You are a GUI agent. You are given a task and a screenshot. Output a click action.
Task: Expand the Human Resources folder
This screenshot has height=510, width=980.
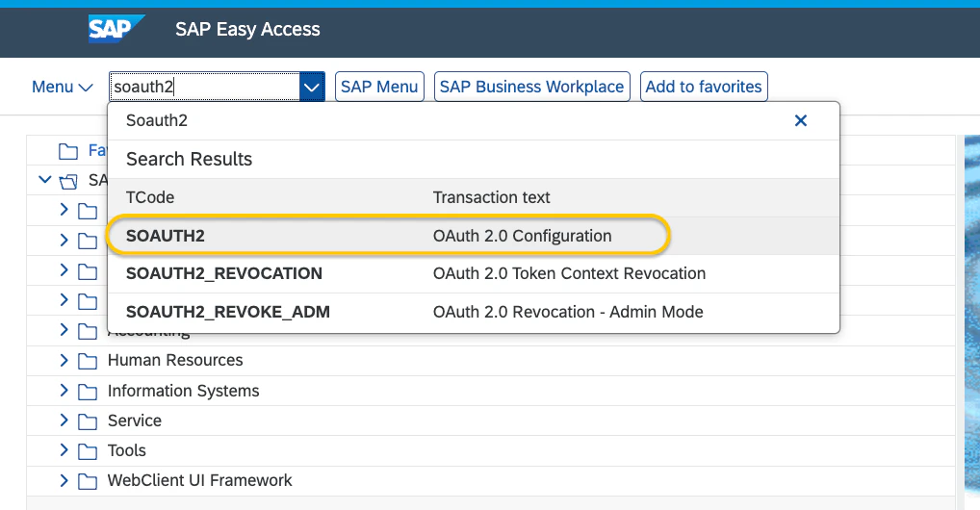64,360
